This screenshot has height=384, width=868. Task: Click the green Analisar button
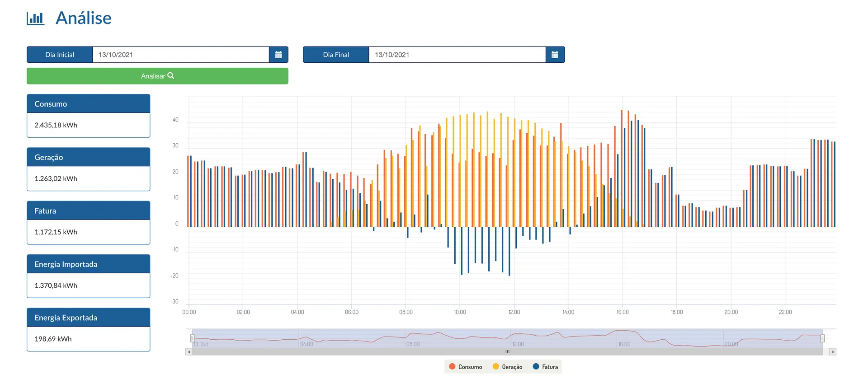(157, 76)
